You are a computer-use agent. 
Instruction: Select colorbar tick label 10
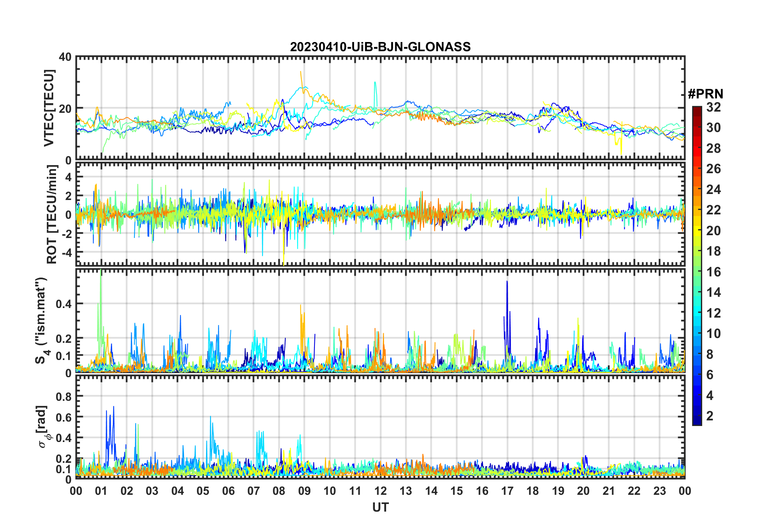pos(713,334)
